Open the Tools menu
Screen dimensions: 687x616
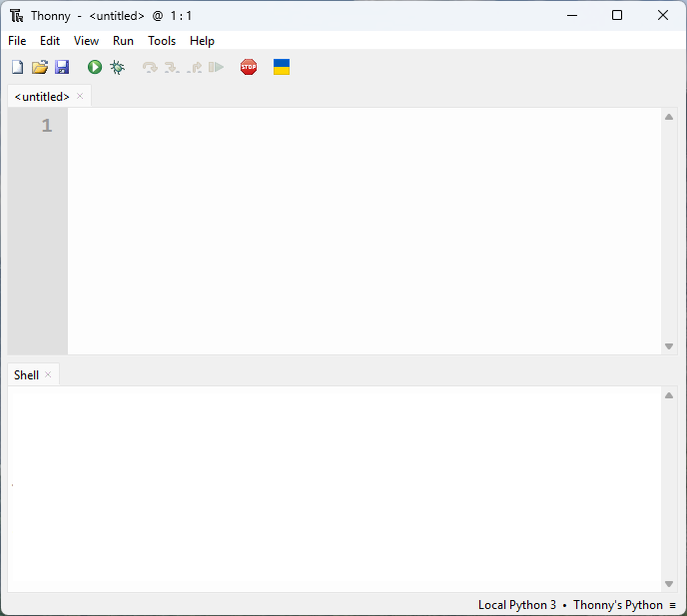point(162,41)
